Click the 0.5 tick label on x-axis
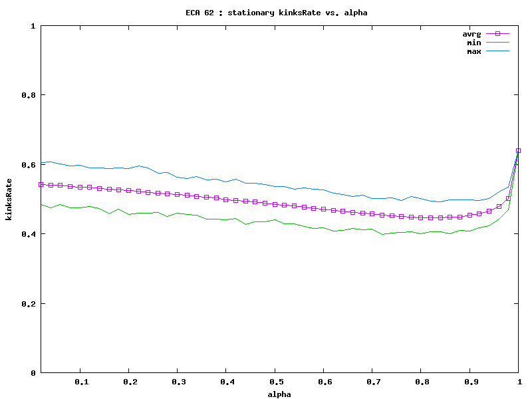The image size is (532, 399). [275, 382]
